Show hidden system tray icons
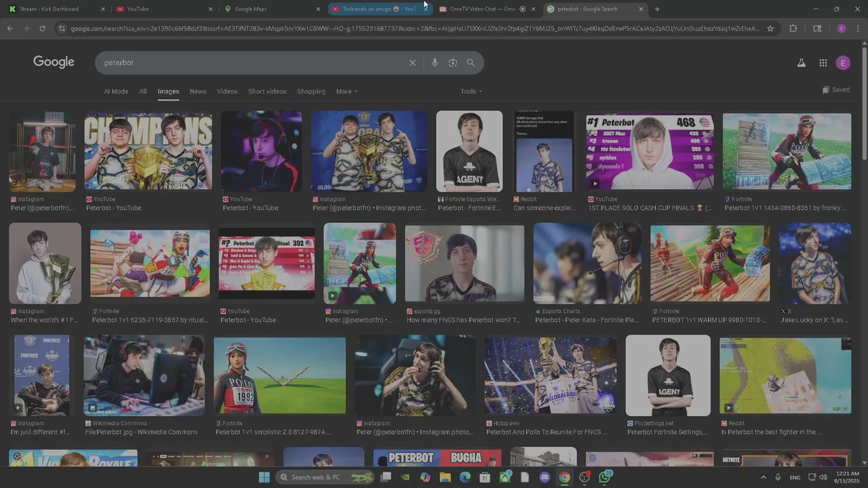868x488 pixels. tap(763, 477)
